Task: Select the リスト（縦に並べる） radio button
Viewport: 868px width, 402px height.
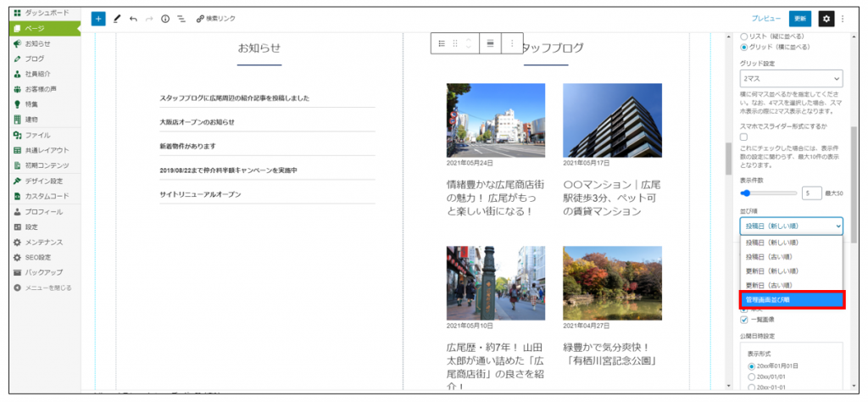Action: [744, 36]
